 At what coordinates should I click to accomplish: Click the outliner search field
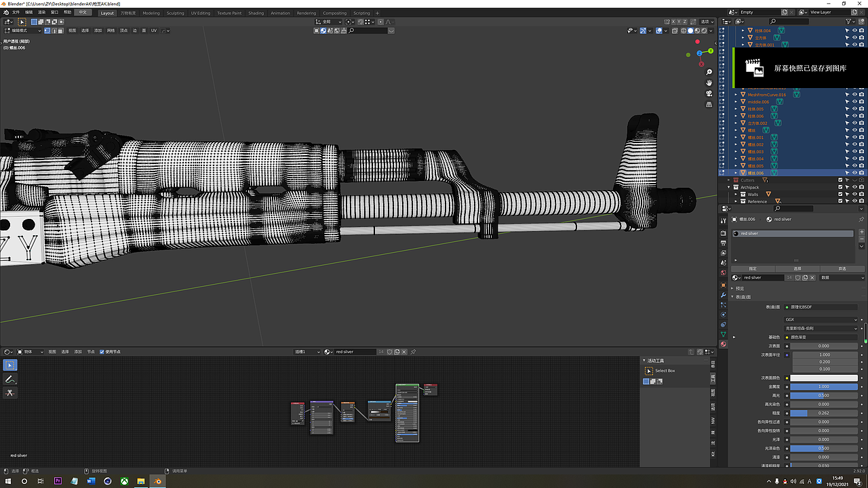789,22
